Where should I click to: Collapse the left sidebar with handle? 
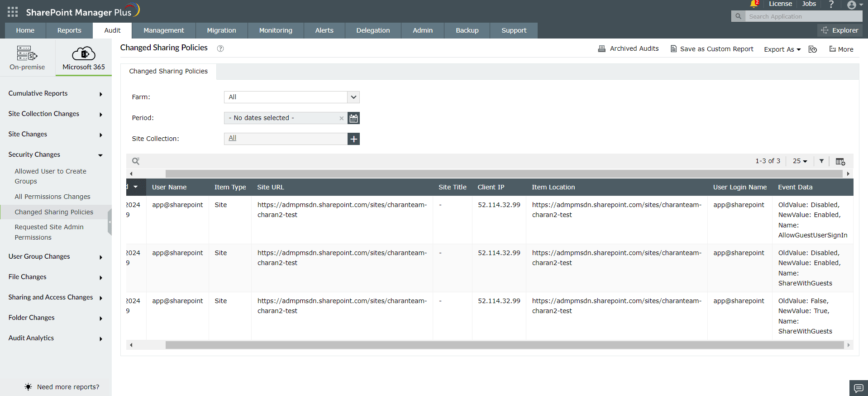(110, 222)
